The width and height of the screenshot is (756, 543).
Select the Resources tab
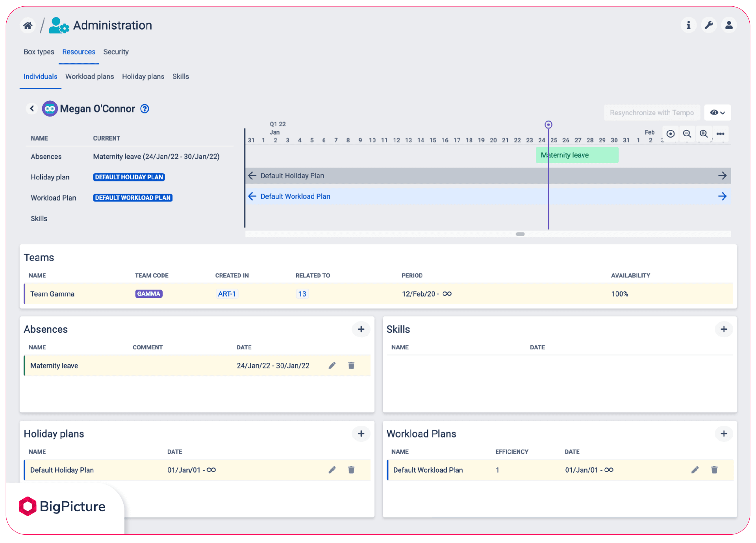(x=79, y=52)
